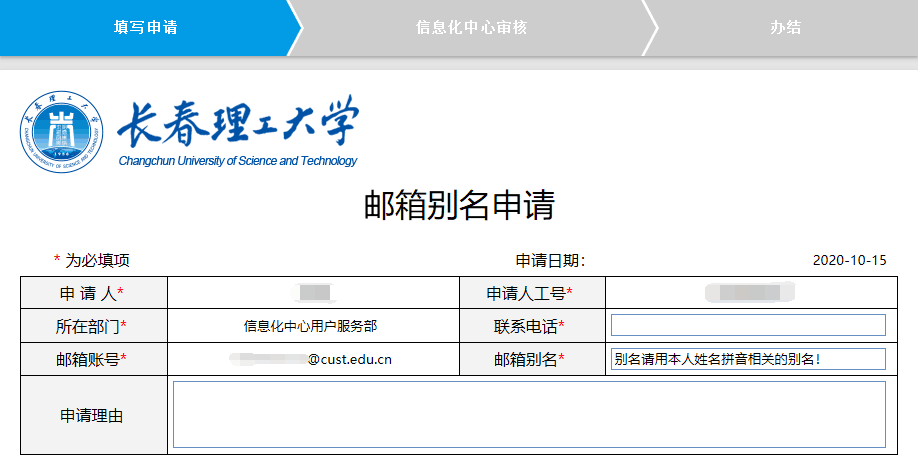Click the 邮箱别名申请 form title
This screenshot has width=918, height=472.
(x=458, y=205)
